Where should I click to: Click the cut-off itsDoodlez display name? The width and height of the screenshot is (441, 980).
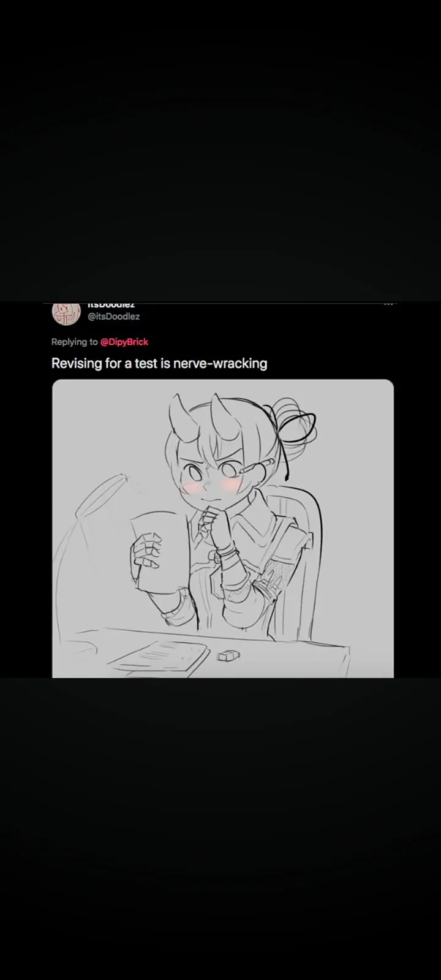(111, 304)
